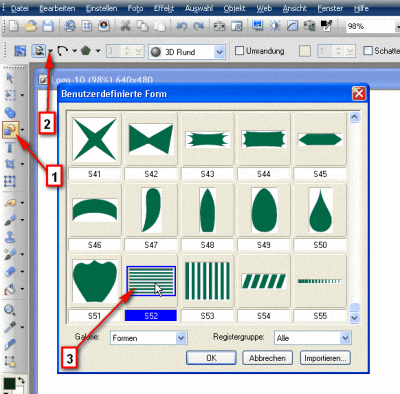Click the Copy icon
The image size is (400, 394).
143,26
